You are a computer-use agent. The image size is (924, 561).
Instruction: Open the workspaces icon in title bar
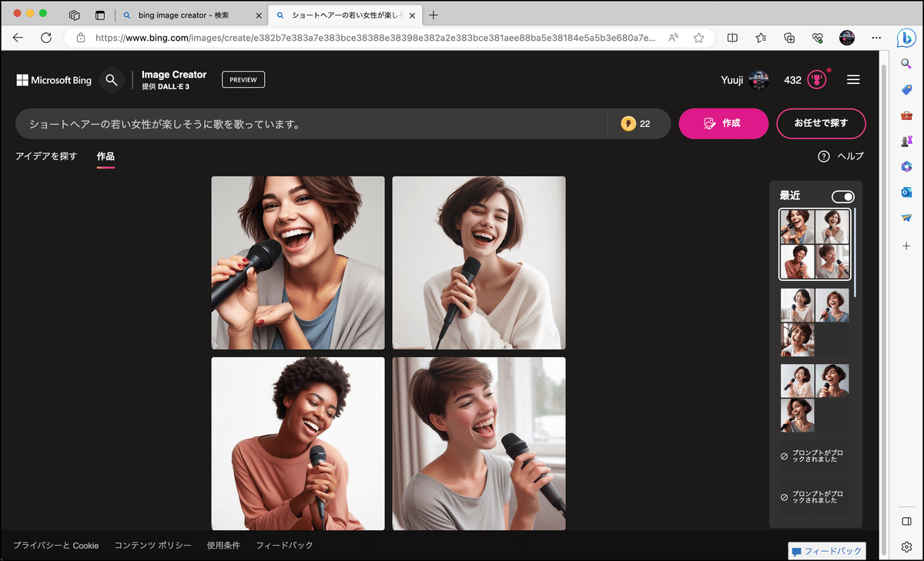click(75, 15)
